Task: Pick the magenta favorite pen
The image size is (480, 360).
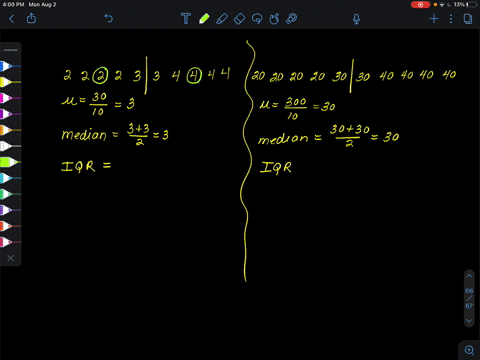Action: click(x=10, y=98)
